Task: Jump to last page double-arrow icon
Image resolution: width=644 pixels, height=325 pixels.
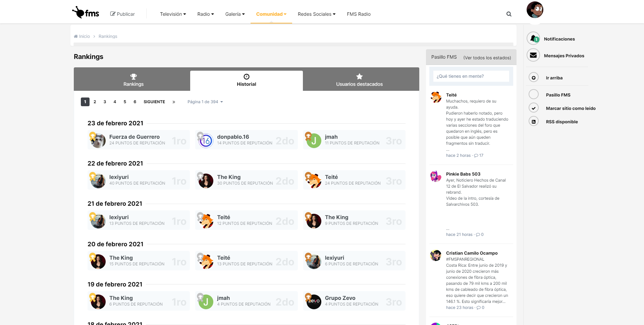Action: [x=174, y=102]
